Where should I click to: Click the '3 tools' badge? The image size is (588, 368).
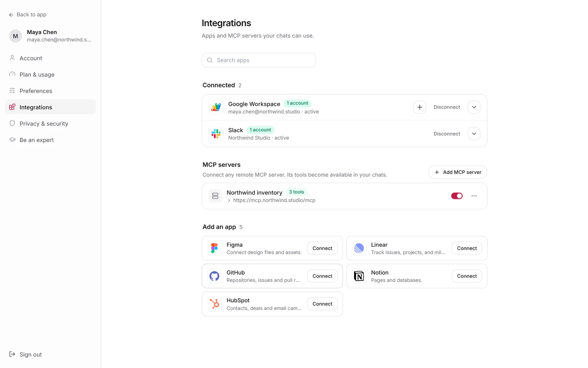pos(296,192)
